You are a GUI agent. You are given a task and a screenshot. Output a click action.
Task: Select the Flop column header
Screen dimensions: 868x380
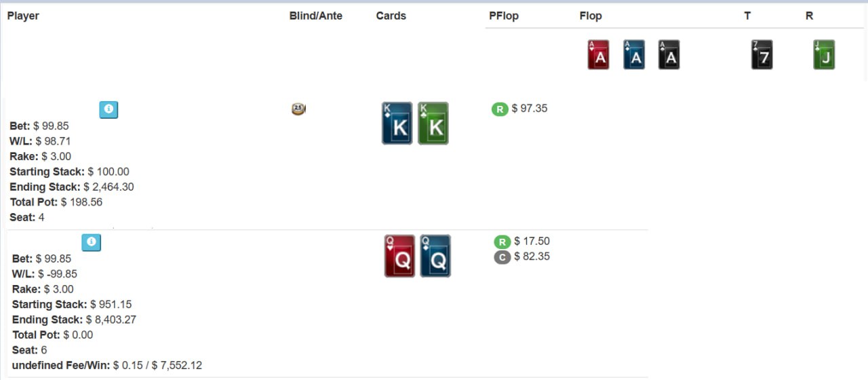(x=591, y=16)
